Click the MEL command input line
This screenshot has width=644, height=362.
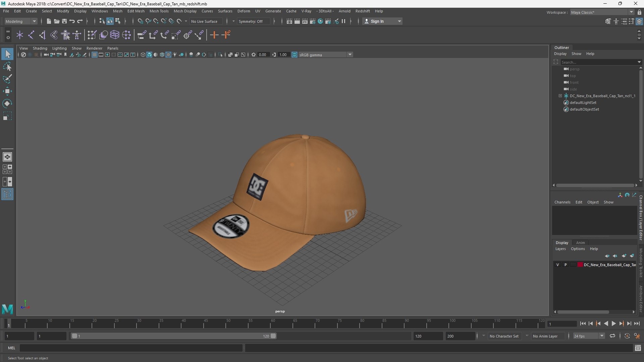(x=131, y=348)
